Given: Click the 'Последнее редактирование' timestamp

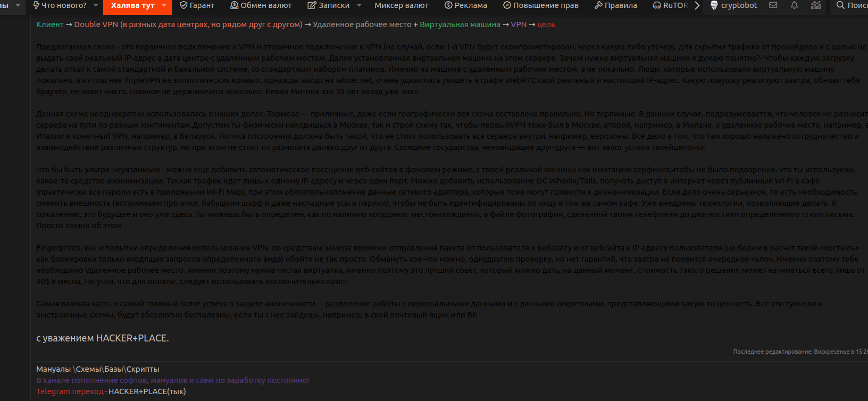Looking at the screenshot, I should [800, 352].
